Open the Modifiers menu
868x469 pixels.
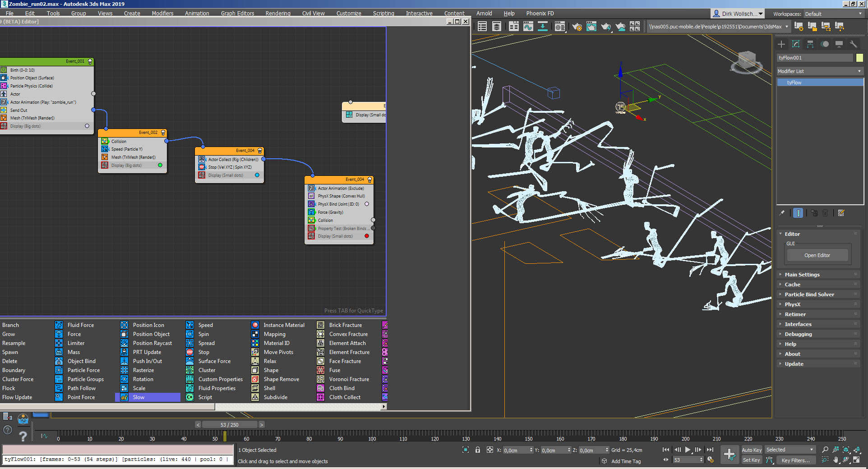[x=162, y=14]
